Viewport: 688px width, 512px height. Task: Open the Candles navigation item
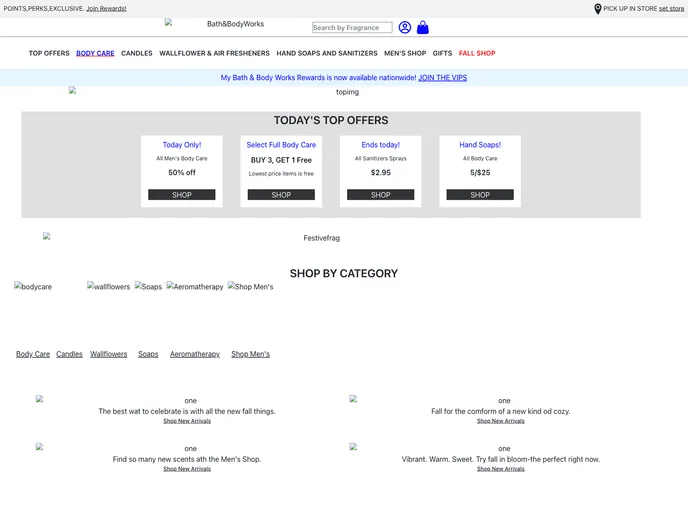pyautogui.click(x=137, y=53)
